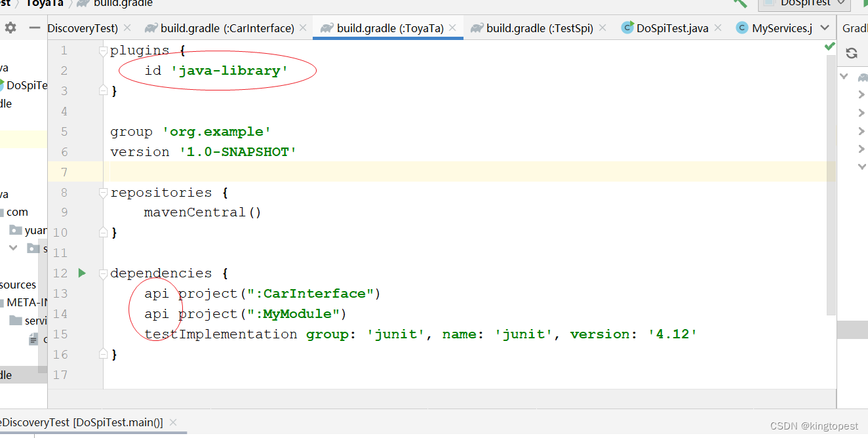This screenshot has height=438, width=868.
Task: Select the com folder in project tree
Action: (x=18, y=212)
